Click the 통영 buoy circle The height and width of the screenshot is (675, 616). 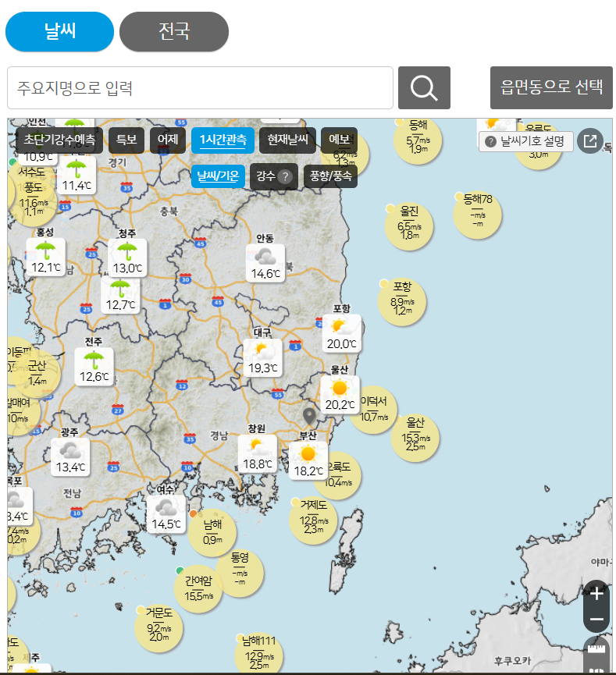pos(240,573)
